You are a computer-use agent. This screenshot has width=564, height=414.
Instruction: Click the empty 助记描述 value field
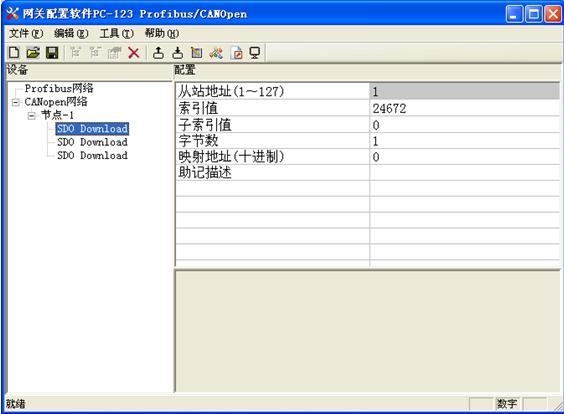(x=464, y=173)
